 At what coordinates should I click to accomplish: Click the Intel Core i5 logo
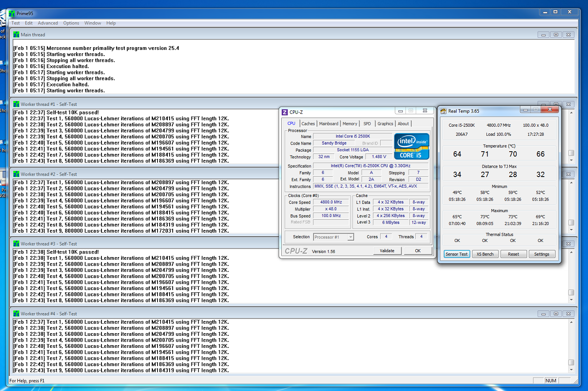(x=411, y=146)
